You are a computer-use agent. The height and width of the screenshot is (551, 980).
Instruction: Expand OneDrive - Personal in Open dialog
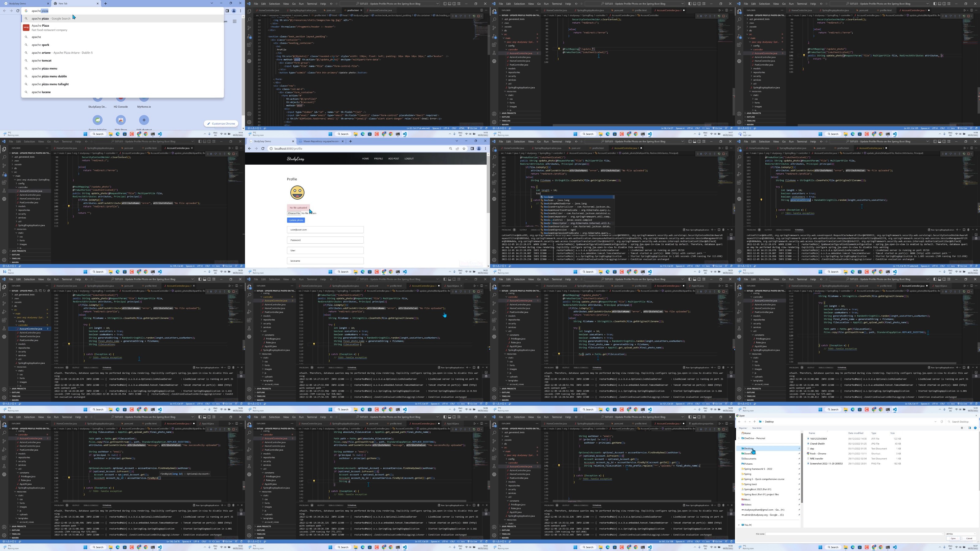(739, 438)
